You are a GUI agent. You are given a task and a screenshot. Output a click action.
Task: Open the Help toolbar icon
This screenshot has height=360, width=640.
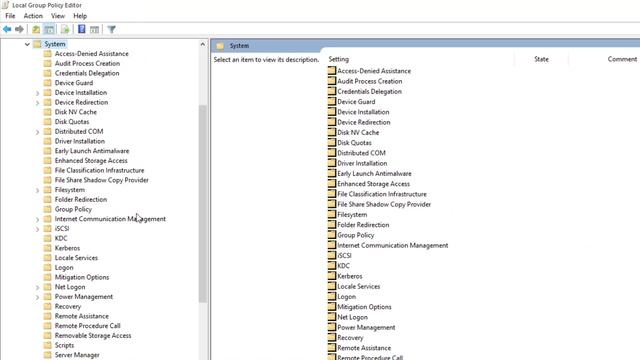82,29
